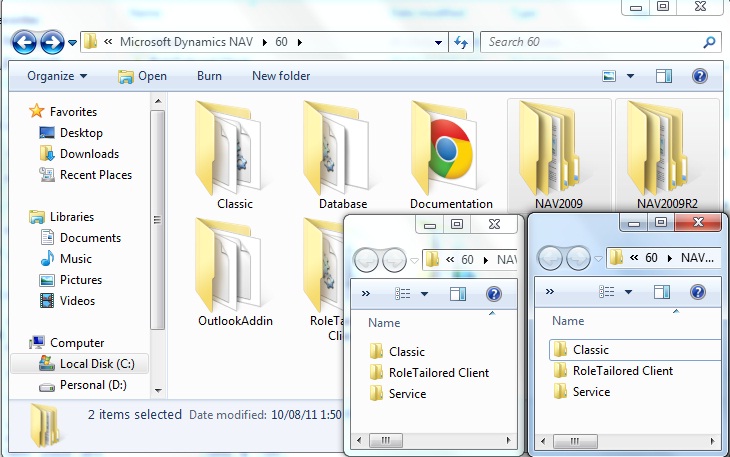Viewport: 730px width, 457px height.
Task: Open view dropdown in right small window
Action: click(x=629, y=292)
